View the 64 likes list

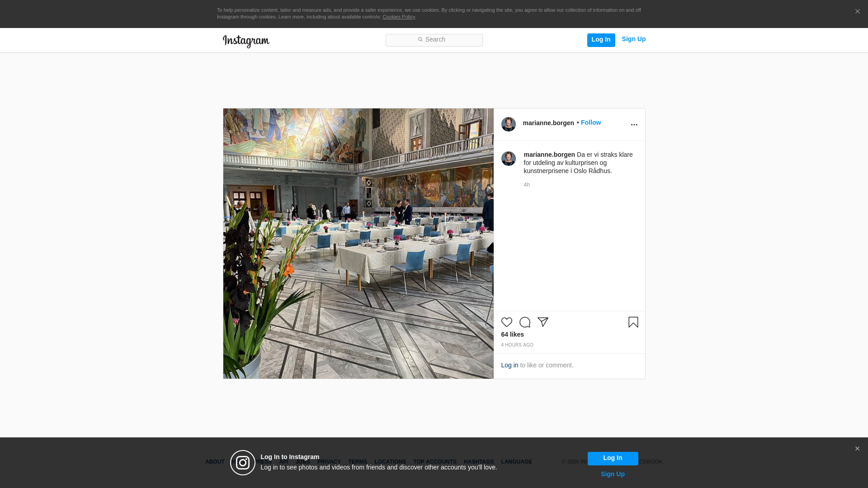[x=512, y=334]
